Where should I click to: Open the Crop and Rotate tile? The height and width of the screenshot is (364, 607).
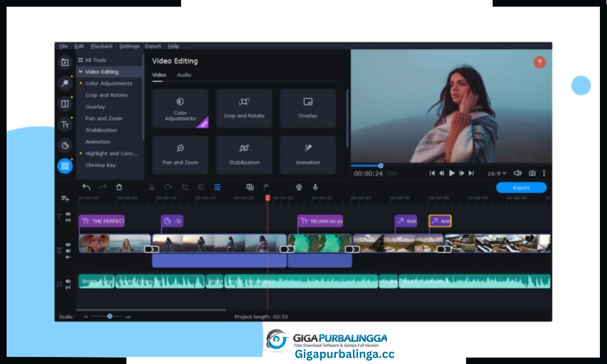point(244,109)
